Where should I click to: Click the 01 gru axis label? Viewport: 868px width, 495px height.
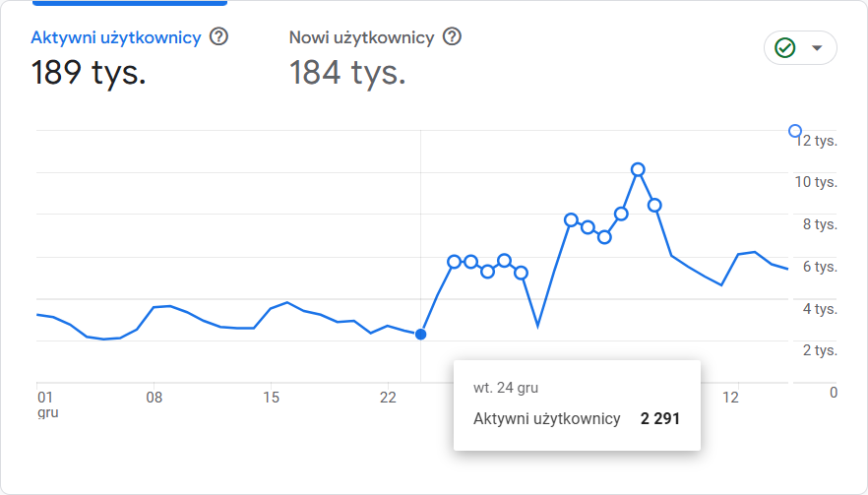pyautogui.click(x=46, y=404)
